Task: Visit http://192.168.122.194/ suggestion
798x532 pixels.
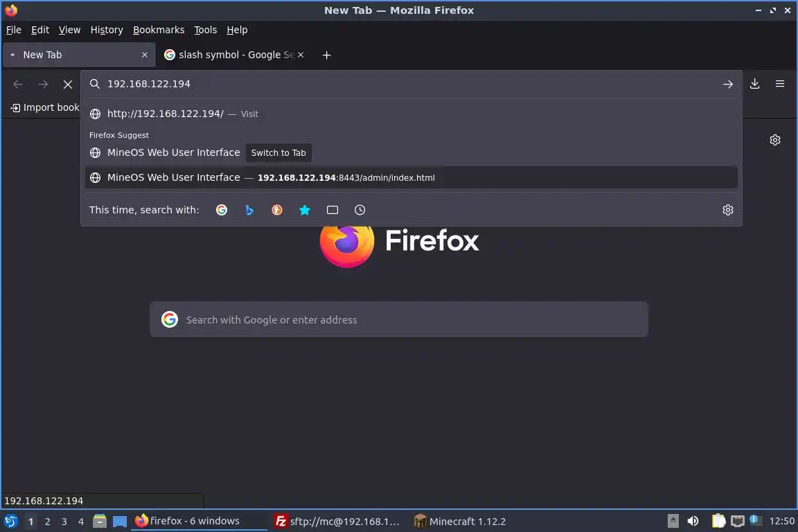Action: click(411, 114)
